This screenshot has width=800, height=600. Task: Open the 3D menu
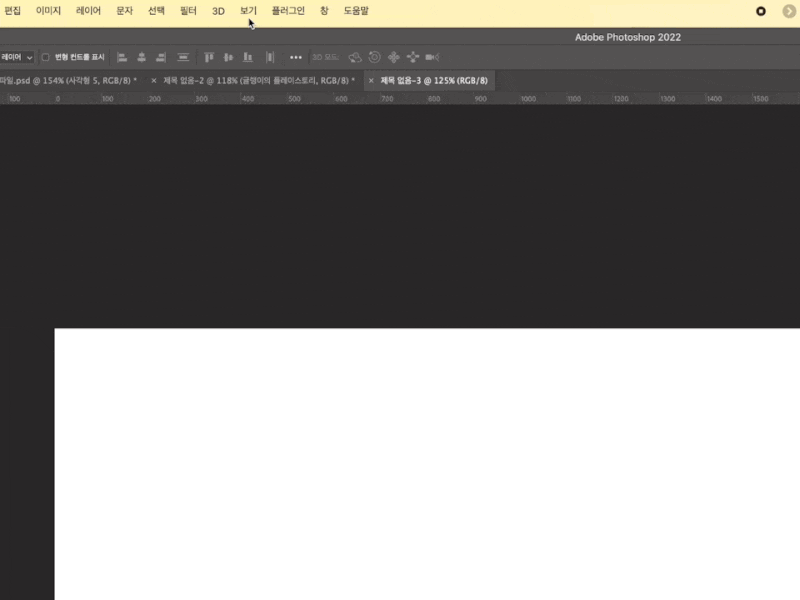[x=218, y=11]
